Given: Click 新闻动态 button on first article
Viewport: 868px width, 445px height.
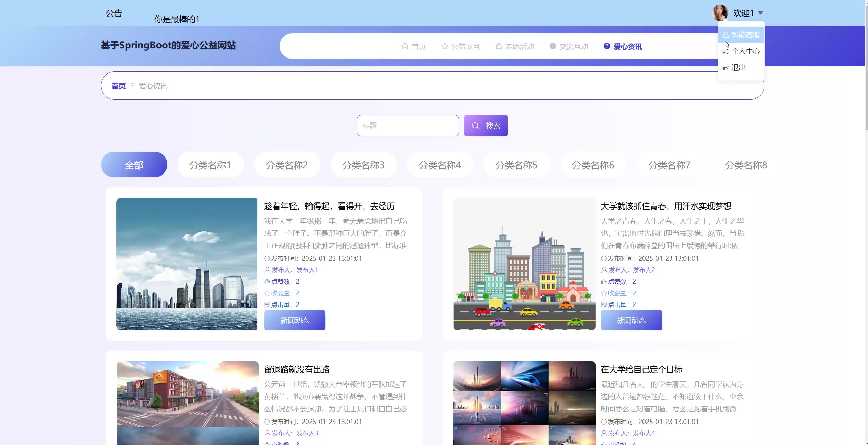Looking at the screenshot, I should click(x=295, y=320).
